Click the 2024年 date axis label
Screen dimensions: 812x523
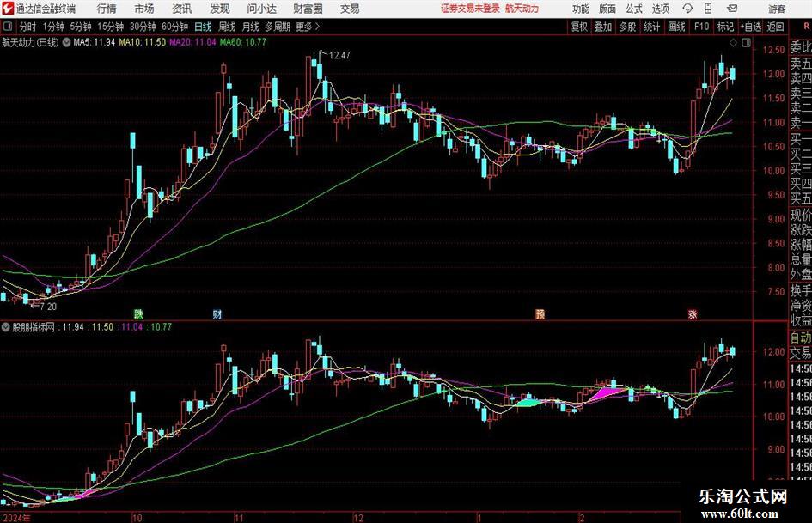pos(16,517)
